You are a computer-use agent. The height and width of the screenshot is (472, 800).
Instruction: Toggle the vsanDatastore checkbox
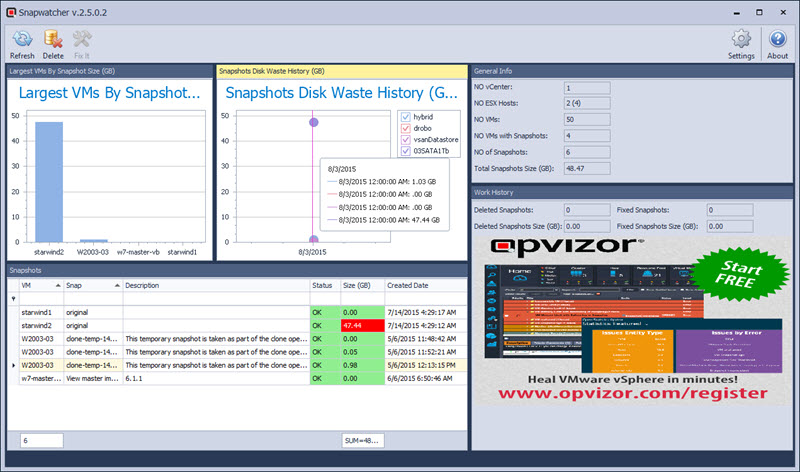tap(406, 139)
